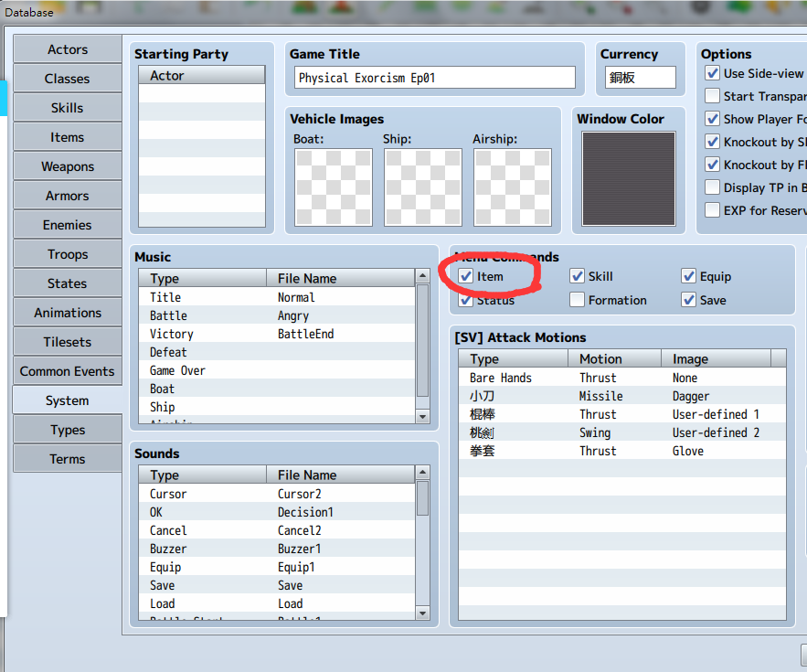The height and width of the screenshot is (672, 807).
Task: Toggle the Skill menu command checkbox
Action: coord(577,276)
